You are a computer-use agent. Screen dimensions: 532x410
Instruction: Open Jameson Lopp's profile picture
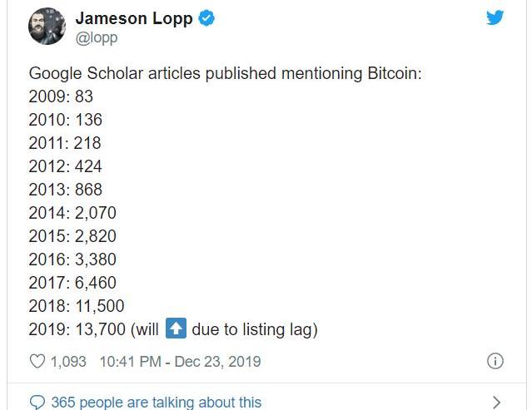point(47,27)
